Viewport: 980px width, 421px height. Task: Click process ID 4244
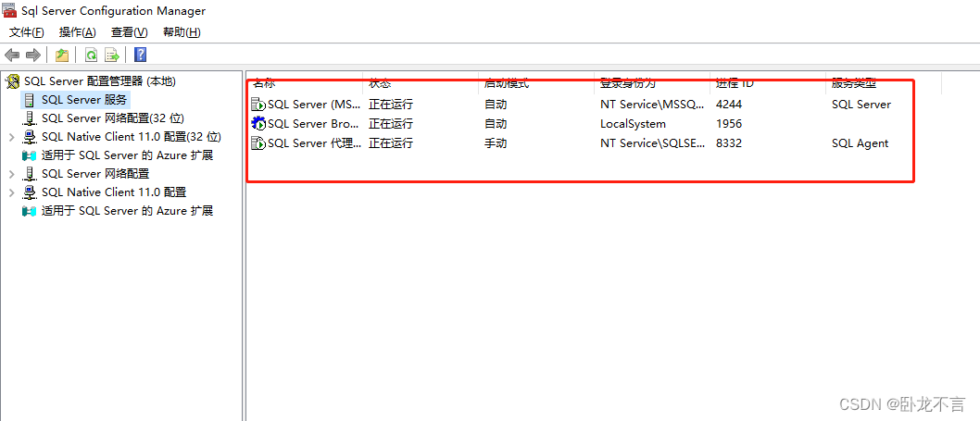729,105
